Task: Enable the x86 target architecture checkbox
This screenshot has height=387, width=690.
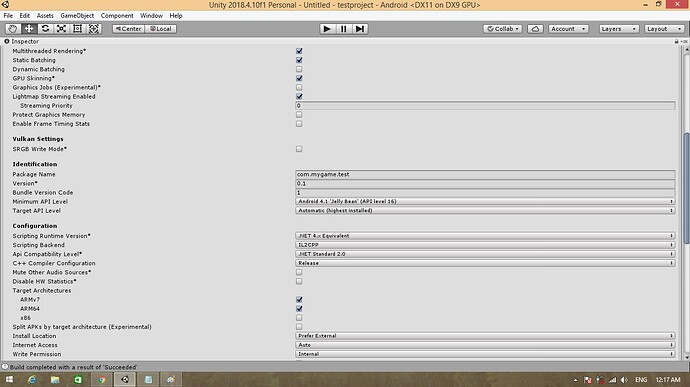Action: (299, 317)
